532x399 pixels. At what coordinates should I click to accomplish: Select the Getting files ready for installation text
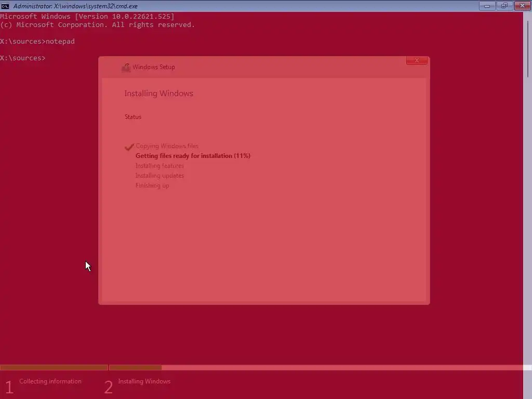coord(193,156)
